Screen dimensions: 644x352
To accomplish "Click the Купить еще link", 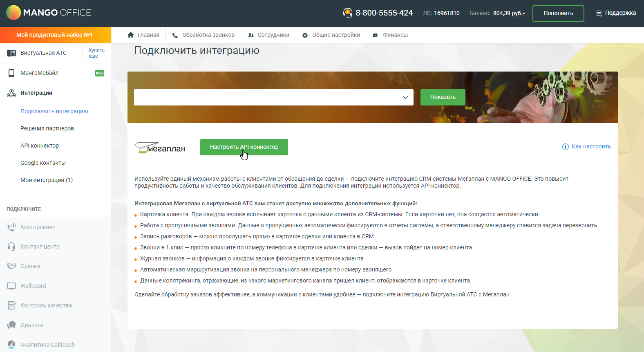I will coord(96,53).
